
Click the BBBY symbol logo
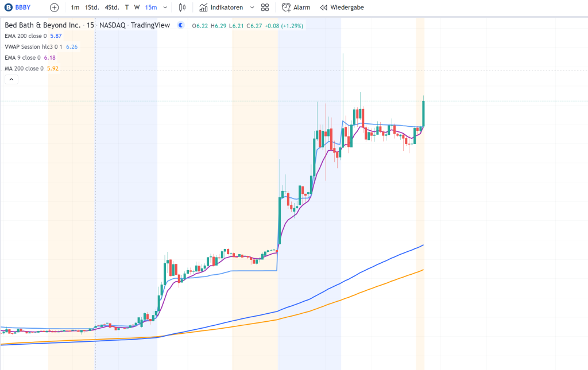click(x=8, y=7)
